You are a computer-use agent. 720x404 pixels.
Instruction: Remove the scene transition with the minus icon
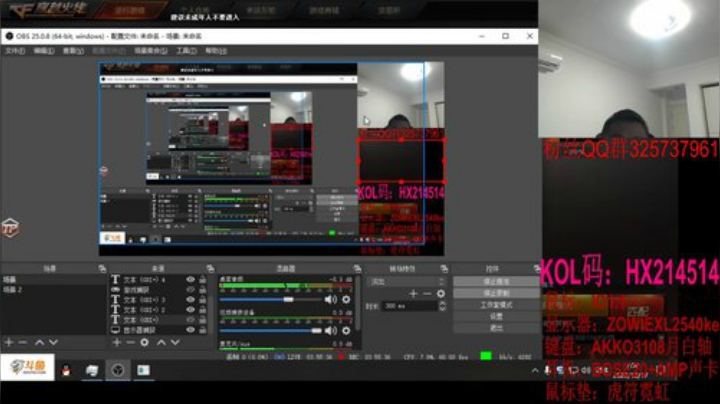coord(427,293)
